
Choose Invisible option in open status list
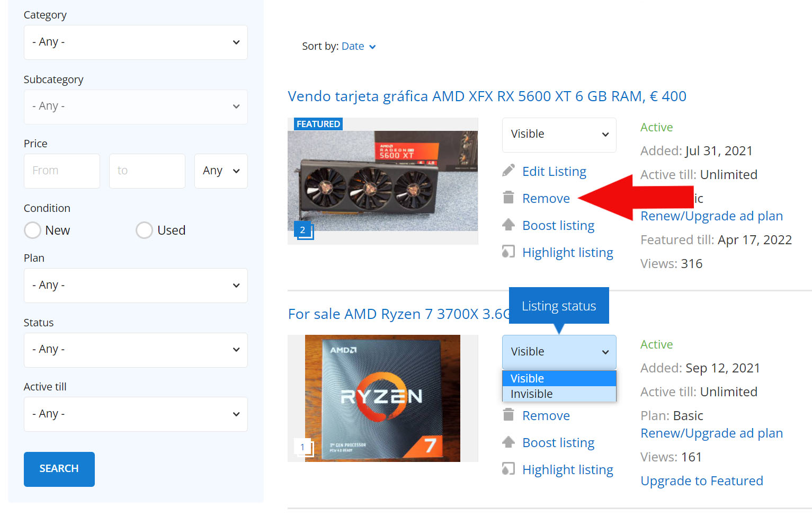coord(559,394)
